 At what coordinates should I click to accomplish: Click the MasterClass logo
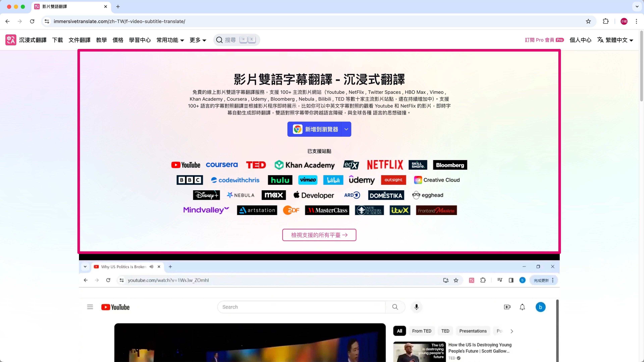point(327,210)
